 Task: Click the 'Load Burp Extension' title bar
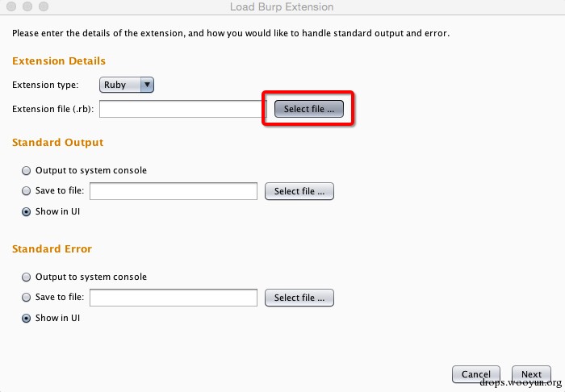pos(282,7)
